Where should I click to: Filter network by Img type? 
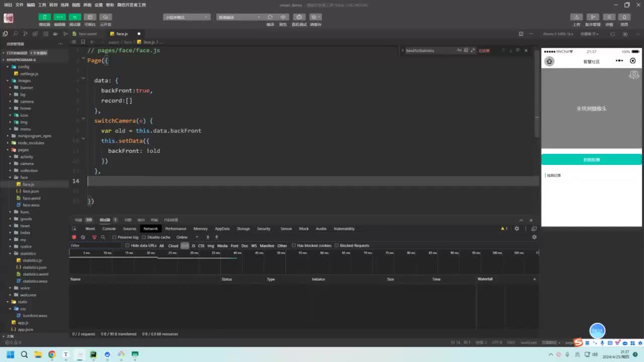tap(211, 246)
